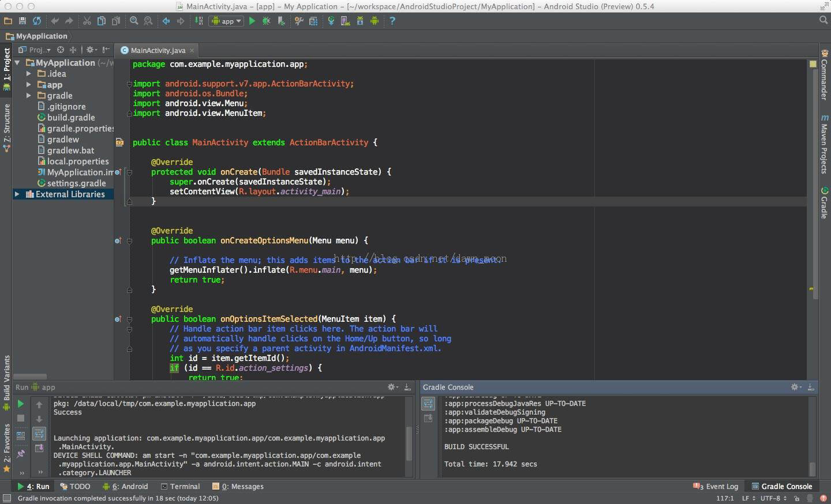Open Project panel gear settings dropdown

point(92,50)
